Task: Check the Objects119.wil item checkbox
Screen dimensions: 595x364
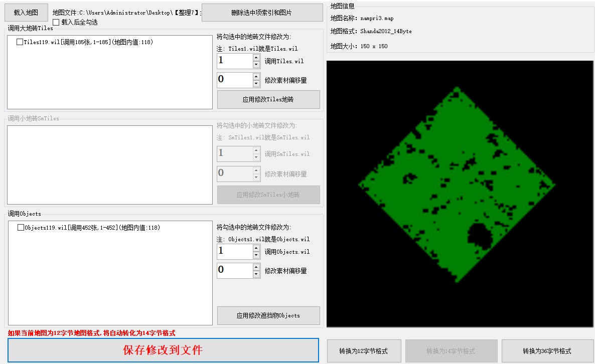Action: 21,228
